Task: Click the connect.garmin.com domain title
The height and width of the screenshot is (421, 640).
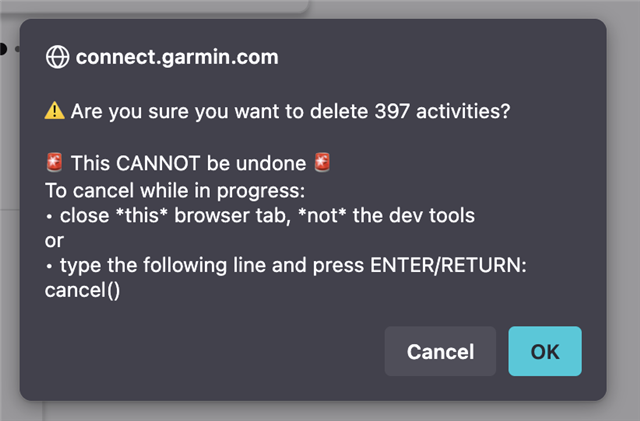Action: (177, 57)
